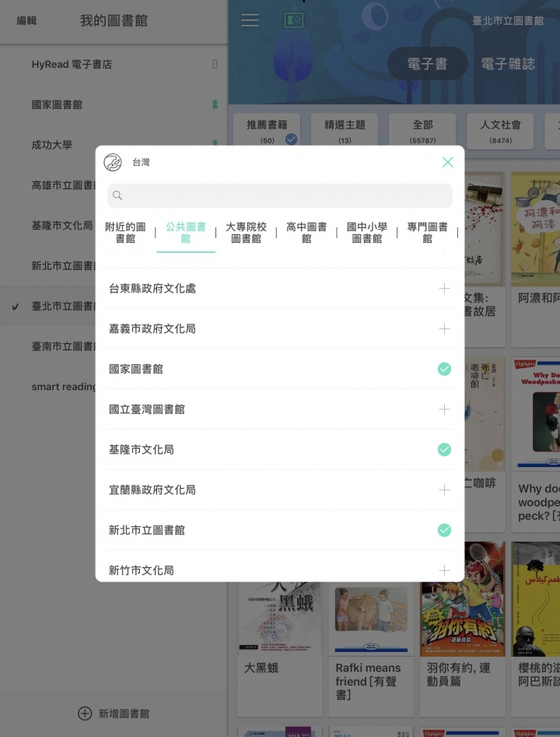This screenshot has width=560, height=737.
Task: Open Rafki means friend book cover
Action: (x=371, y=619)
